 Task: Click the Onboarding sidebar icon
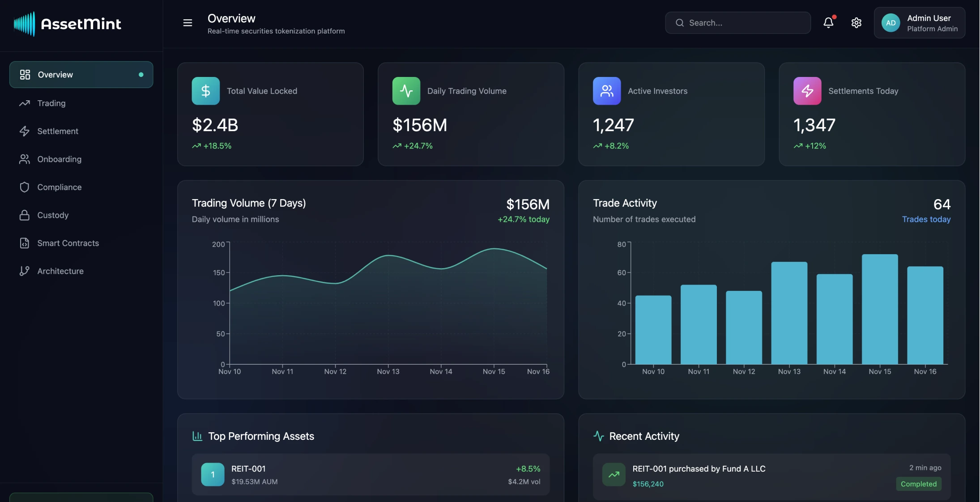25,159
